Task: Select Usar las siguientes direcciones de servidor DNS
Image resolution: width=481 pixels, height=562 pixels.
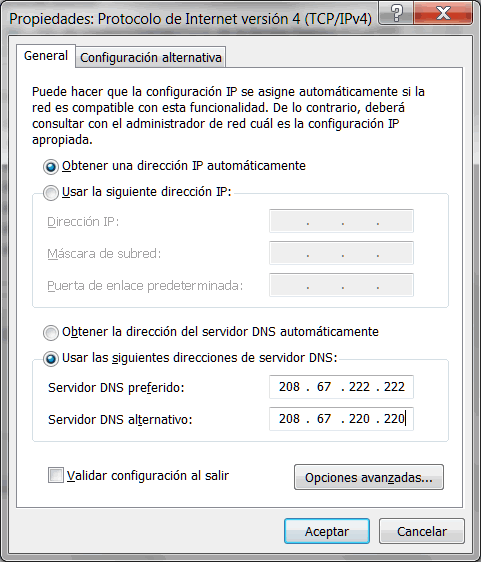Action: 51,359
